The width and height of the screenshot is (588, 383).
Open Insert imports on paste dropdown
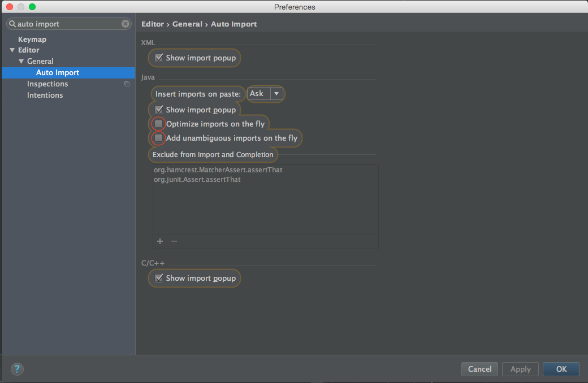tap(265, 94)
